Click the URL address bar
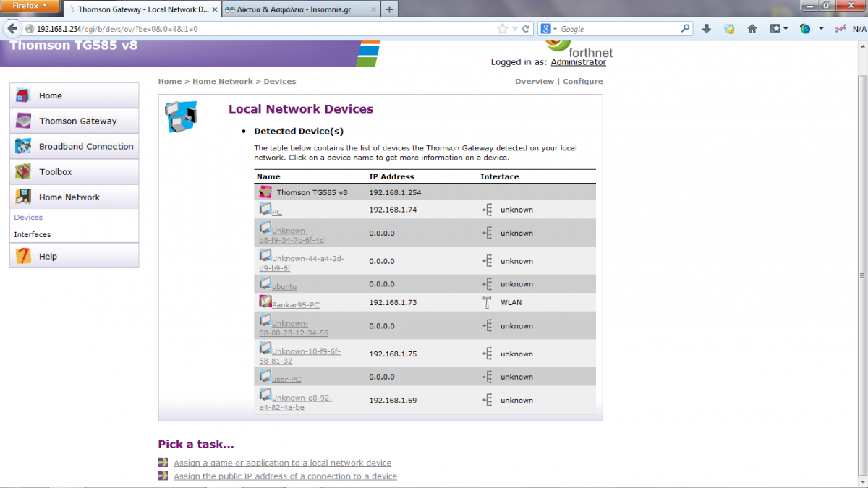Viewport: 868px width, 488px height. coord(260,29)
